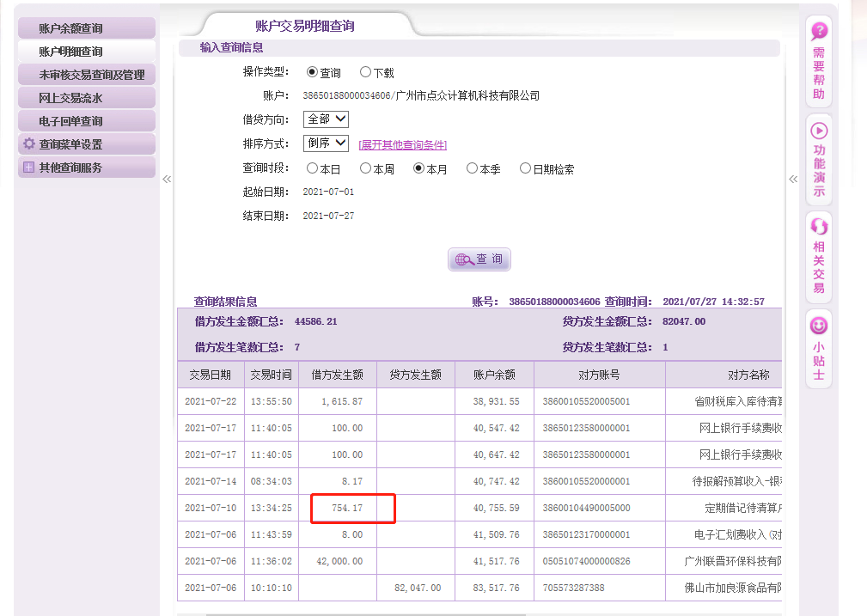Open 账户余额查询 menu item
Viewport: 867px width, 616px height.
pos(85,28)
